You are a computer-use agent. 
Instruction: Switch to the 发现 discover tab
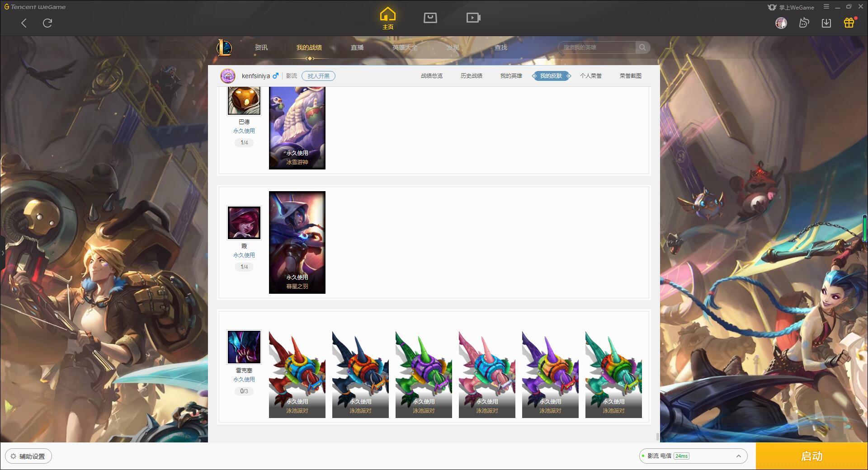[453, 47]
